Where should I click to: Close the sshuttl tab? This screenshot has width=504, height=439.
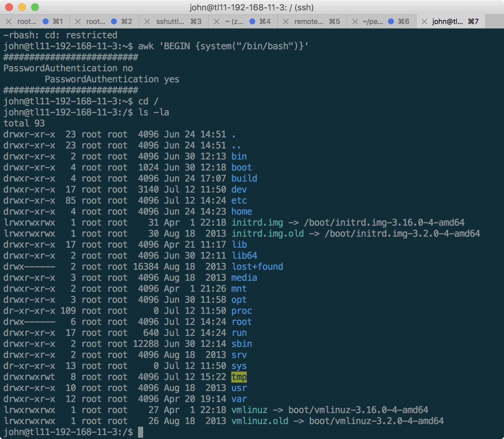pyautogui.click(x=147, y=22)
